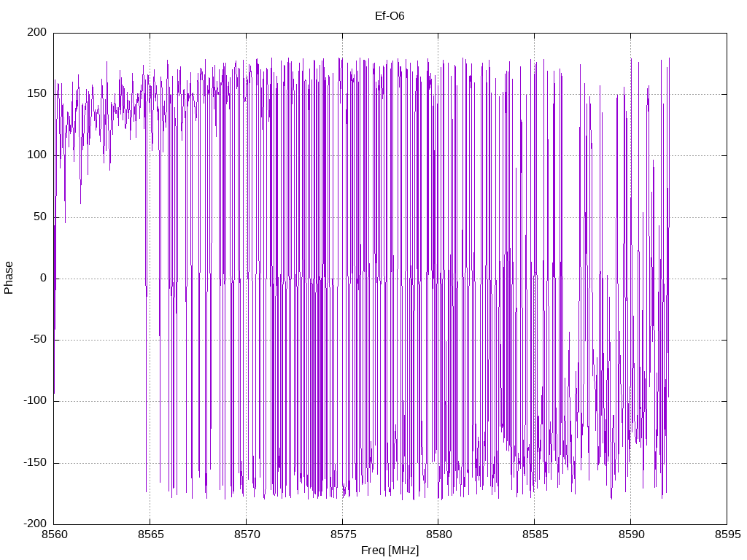This screenshot has height=560, width=747.
Task: Click the x-axis tick label 8585
Action: point(535,534)
